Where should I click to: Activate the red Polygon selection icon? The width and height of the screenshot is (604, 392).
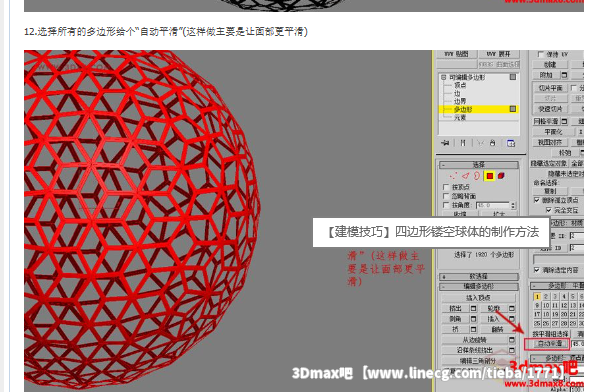pyautogui.click(x=490, y=176)
